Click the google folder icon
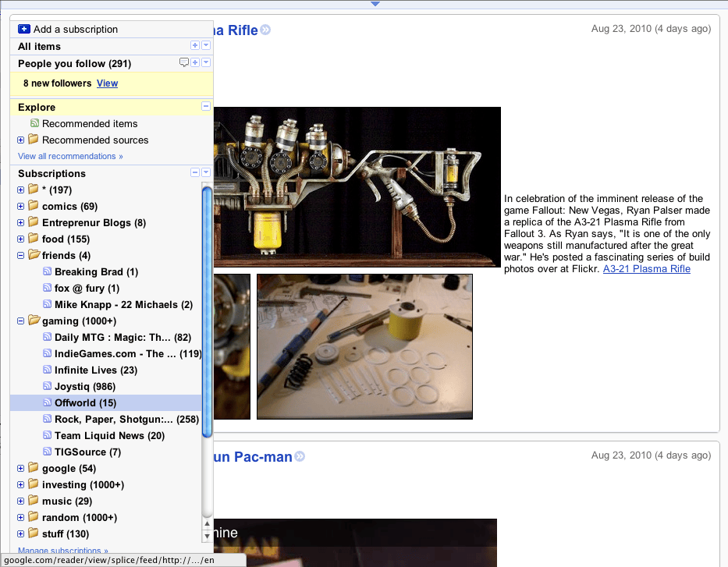Screen dimensions: 728x567 pos(34,467)
